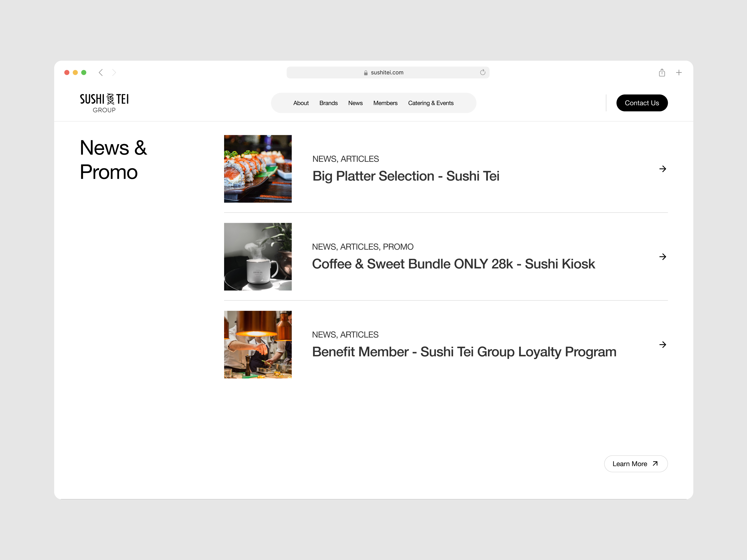Click the sushitei.com address bar

pos(388,73)
